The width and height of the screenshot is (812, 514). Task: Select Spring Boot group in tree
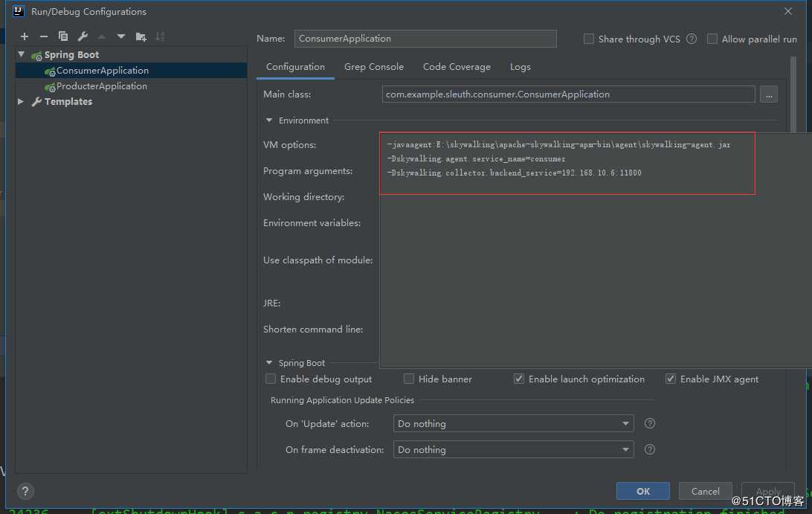point(71,54)
